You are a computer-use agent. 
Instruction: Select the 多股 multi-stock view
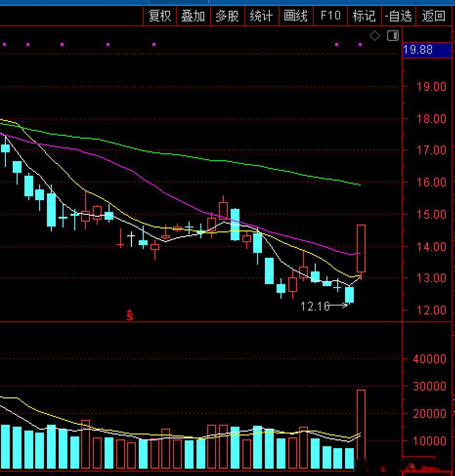click(227, 16)
